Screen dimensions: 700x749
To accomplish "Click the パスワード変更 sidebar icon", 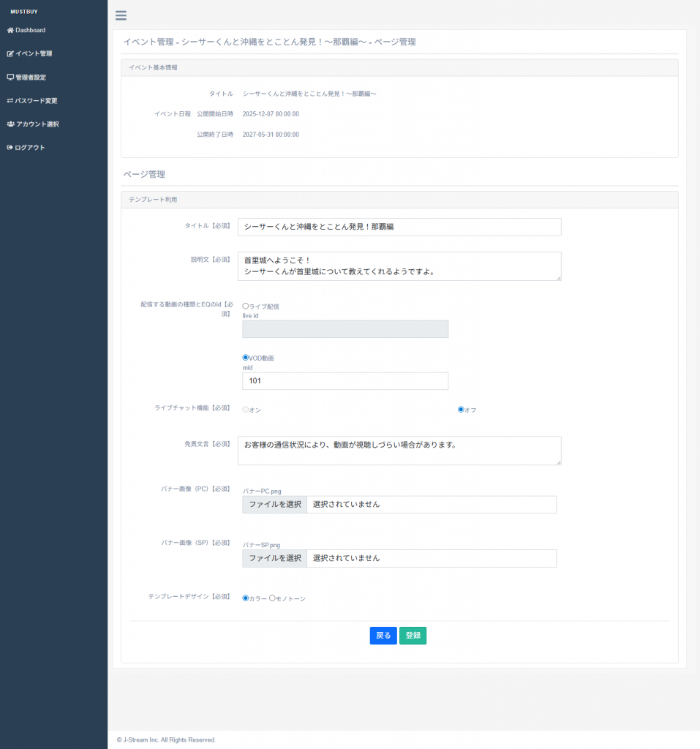I will (x=10, y=100).
